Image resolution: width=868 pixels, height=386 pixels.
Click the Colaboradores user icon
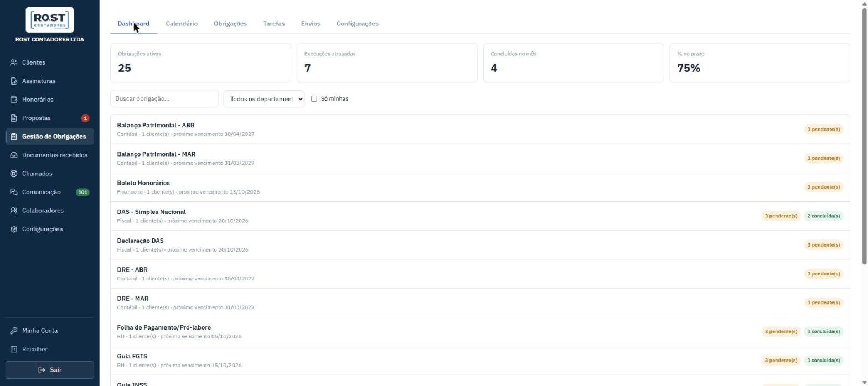pyautogui.click(x=14, y=211)
